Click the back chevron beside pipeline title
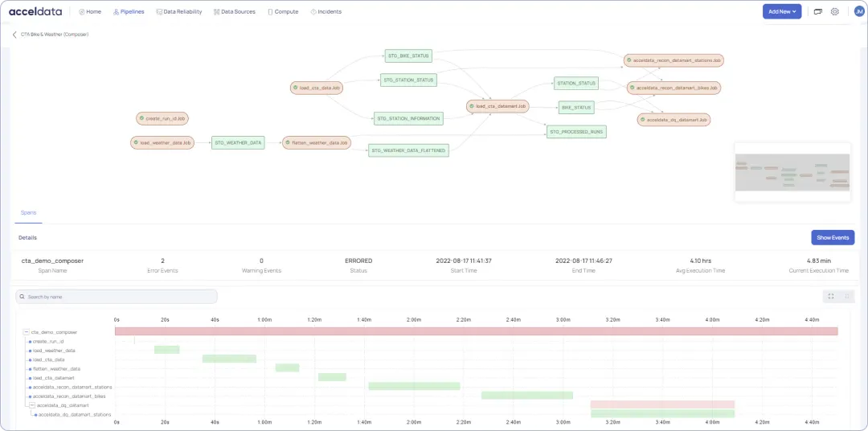 tap(14, 35)
